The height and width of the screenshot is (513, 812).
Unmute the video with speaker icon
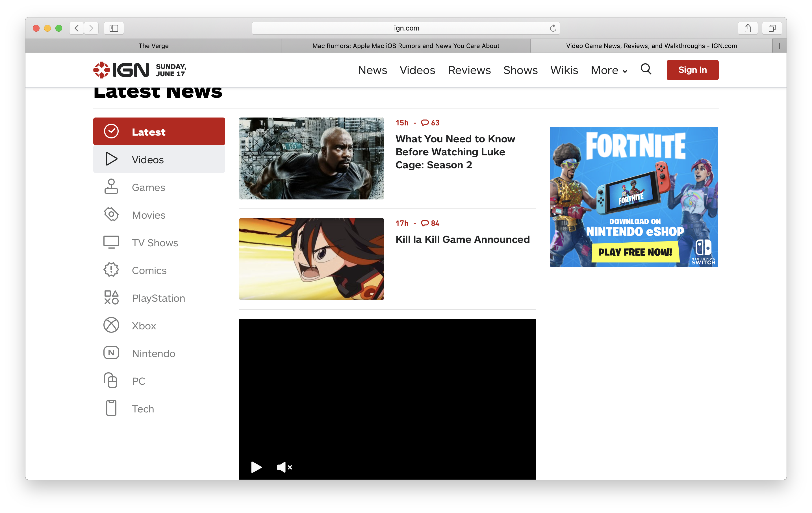[x=284, y=467]
